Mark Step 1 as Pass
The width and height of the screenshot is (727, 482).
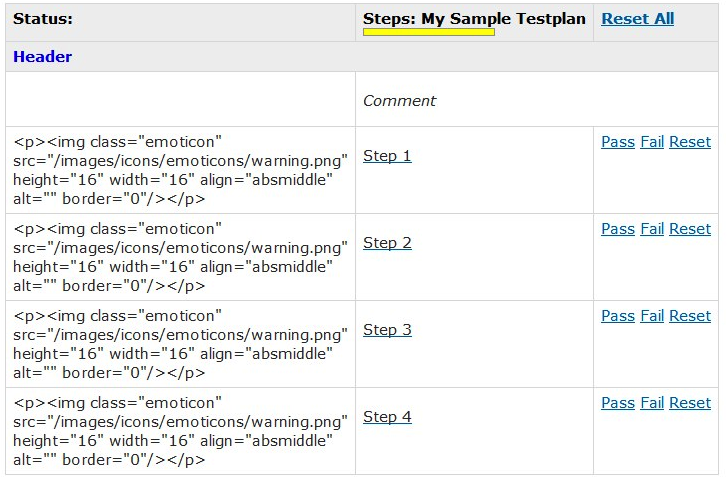click(x=617, y=142)
